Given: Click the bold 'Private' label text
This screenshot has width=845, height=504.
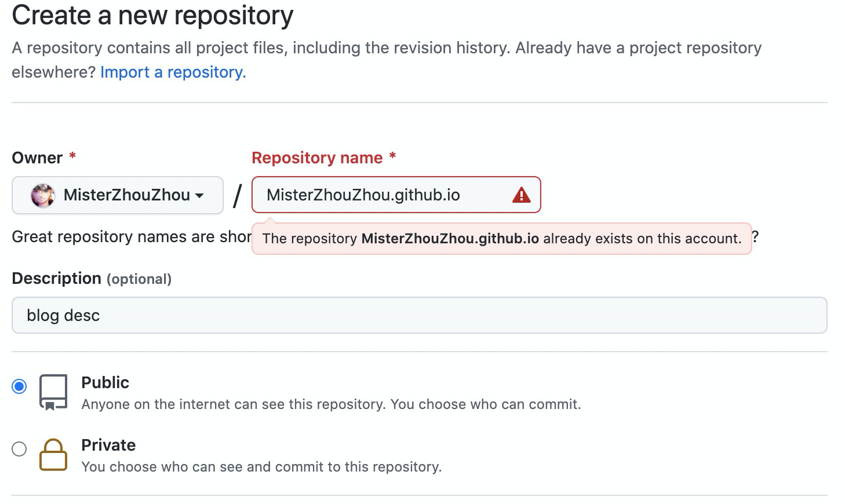Looking at the screenshot, I should point(108,445).
